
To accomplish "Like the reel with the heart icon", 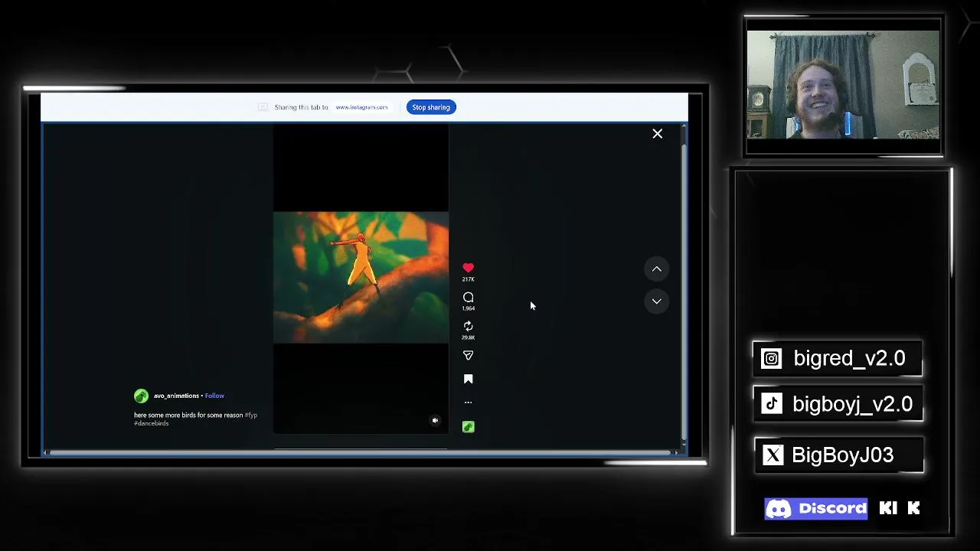I will click(468, 268).
